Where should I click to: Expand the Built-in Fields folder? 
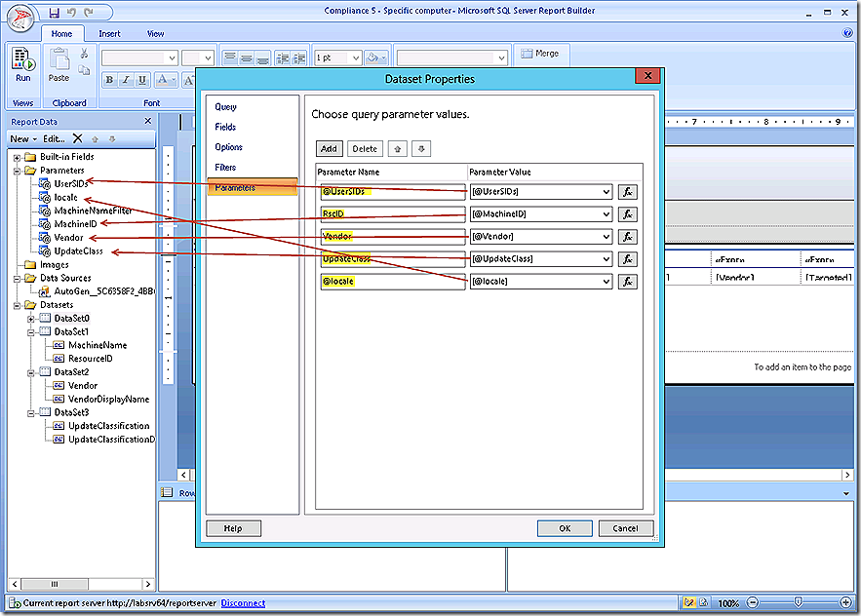pyautogui.click(x=17, y=158)
